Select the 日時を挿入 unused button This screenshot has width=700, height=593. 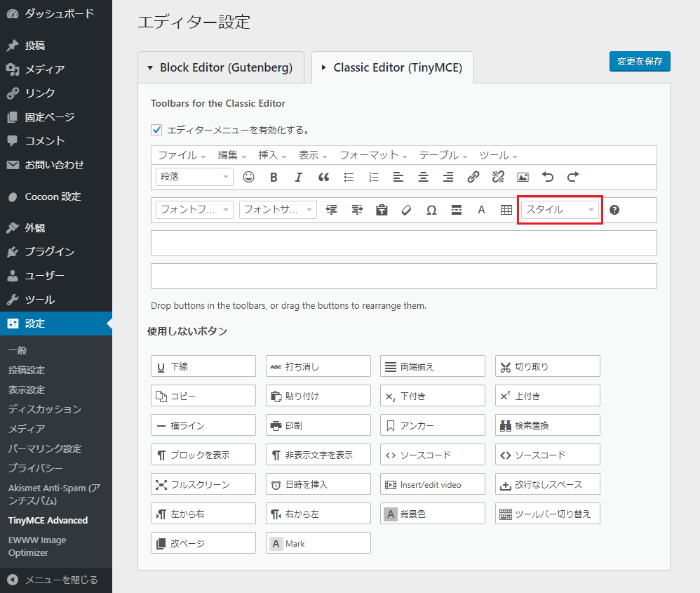318,484
